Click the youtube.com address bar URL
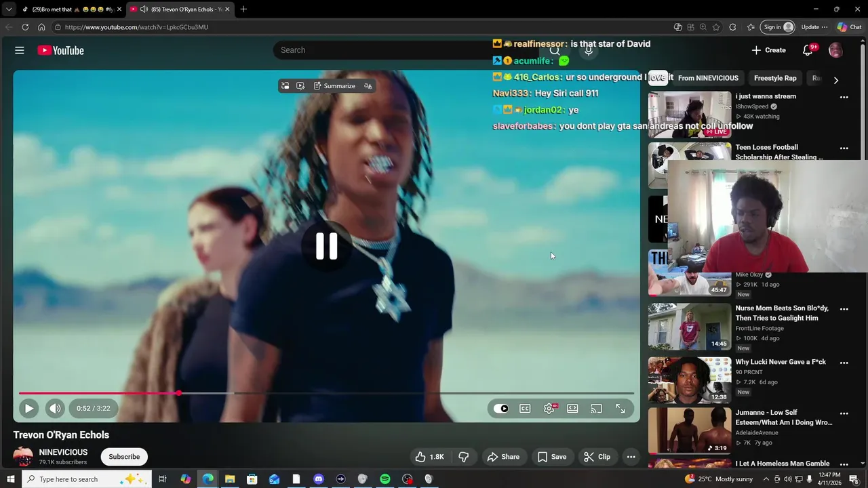The image size is (868, 488). click(x=136, y=27)
